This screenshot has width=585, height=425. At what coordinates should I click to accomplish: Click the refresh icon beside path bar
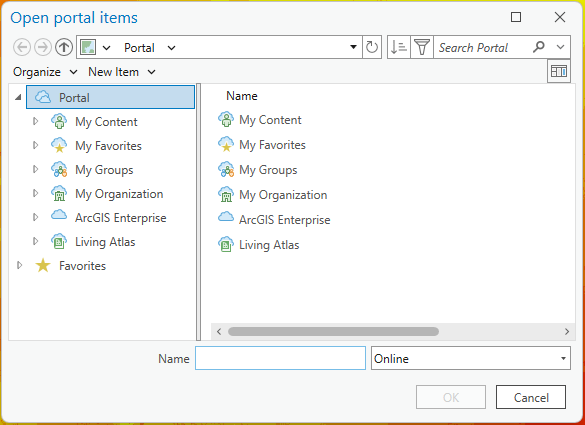(372, 47)
